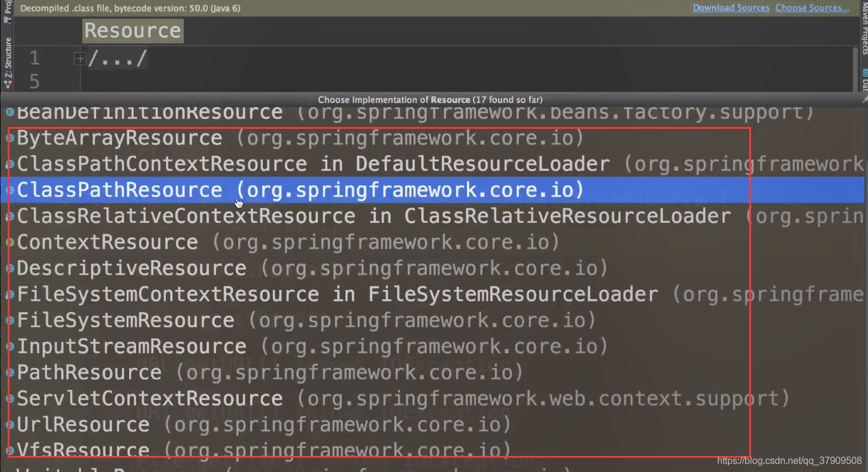Screen dimensions: 868x472
Task: Click the green interface icon beside ContextResource
Action: (9, 243)
